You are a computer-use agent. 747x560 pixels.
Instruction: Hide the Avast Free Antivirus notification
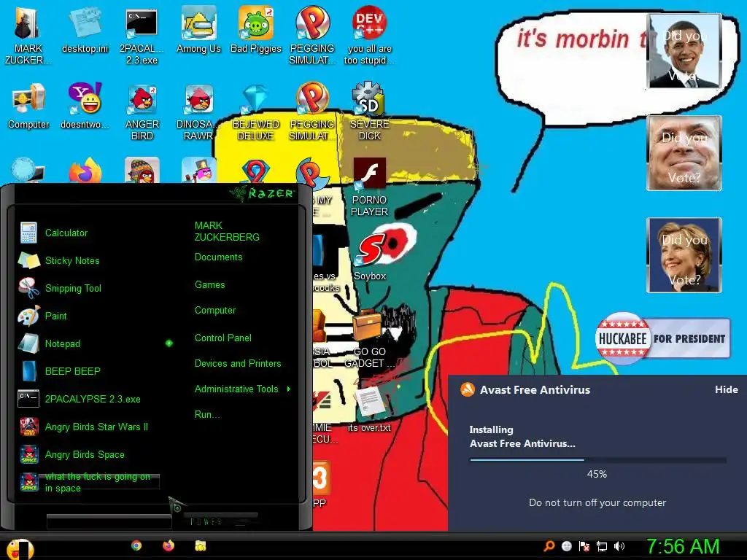click(726, 389)
